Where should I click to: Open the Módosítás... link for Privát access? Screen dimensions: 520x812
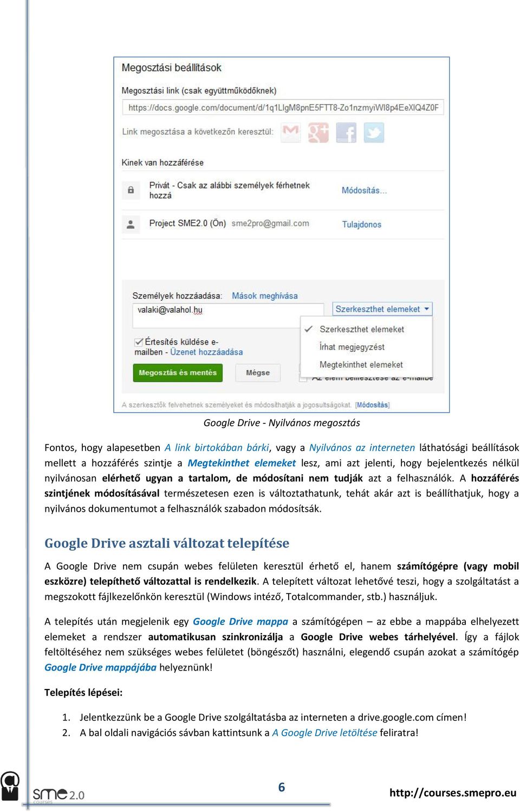pyautogui.click(x=364, y=190)
